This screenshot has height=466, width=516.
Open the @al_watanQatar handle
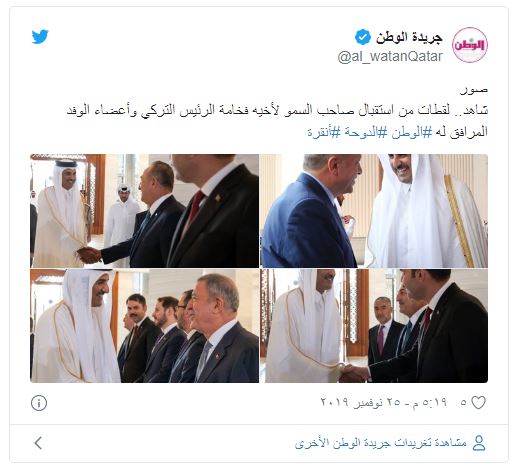(390, 57)
